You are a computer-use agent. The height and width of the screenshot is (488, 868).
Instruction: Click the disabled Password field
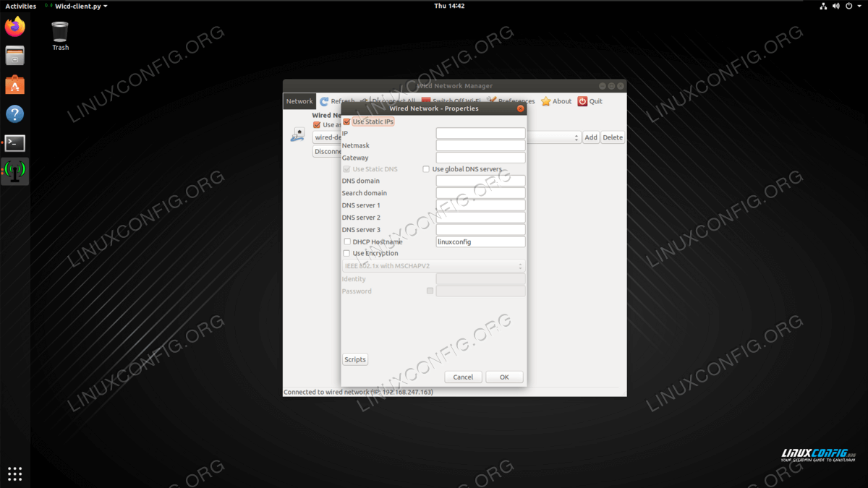tap(480, 291)
